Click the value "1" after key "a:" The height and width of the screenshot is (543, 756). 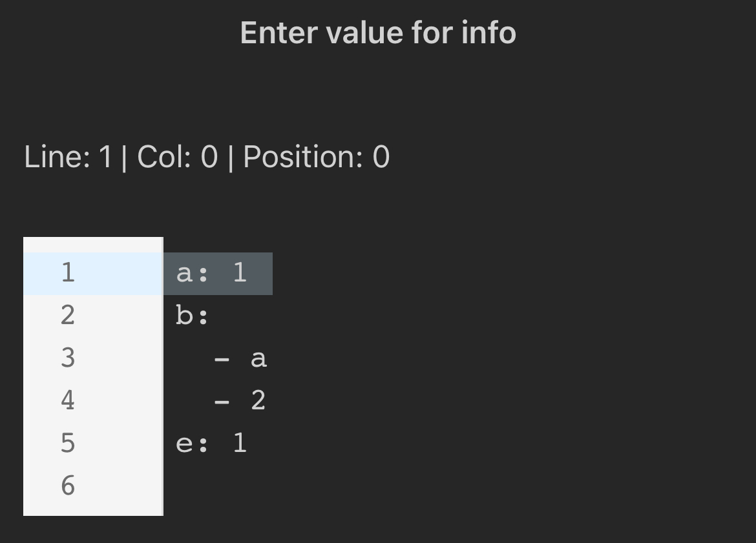point(240,273)
